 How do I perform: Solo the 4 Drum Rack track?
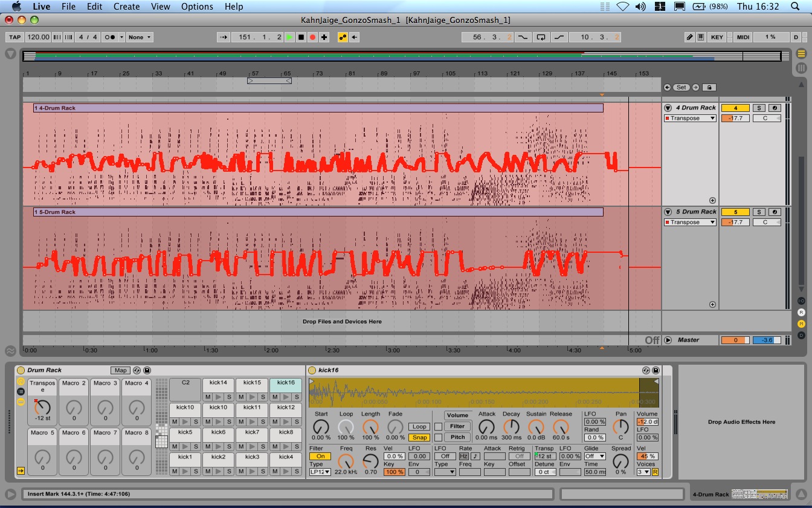(x=758, y=108)
